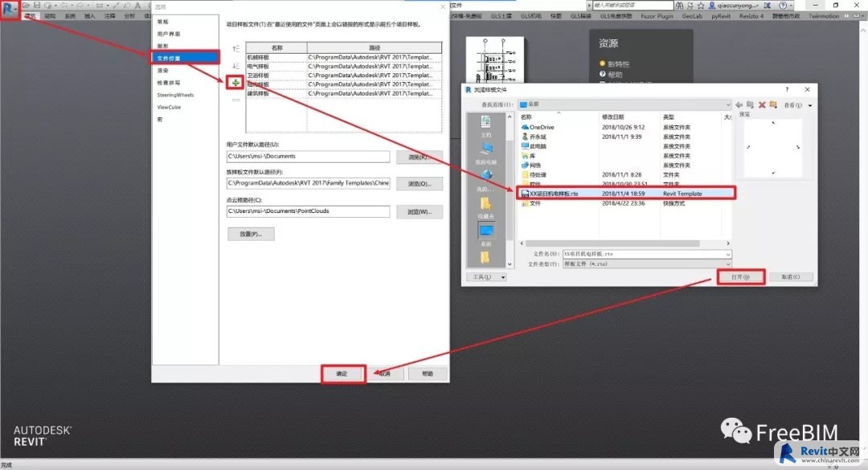This screenshot has width=868, height=470.
Task: Go back using the browse dialog's left arrow
Action: click(x=739, y=104)
